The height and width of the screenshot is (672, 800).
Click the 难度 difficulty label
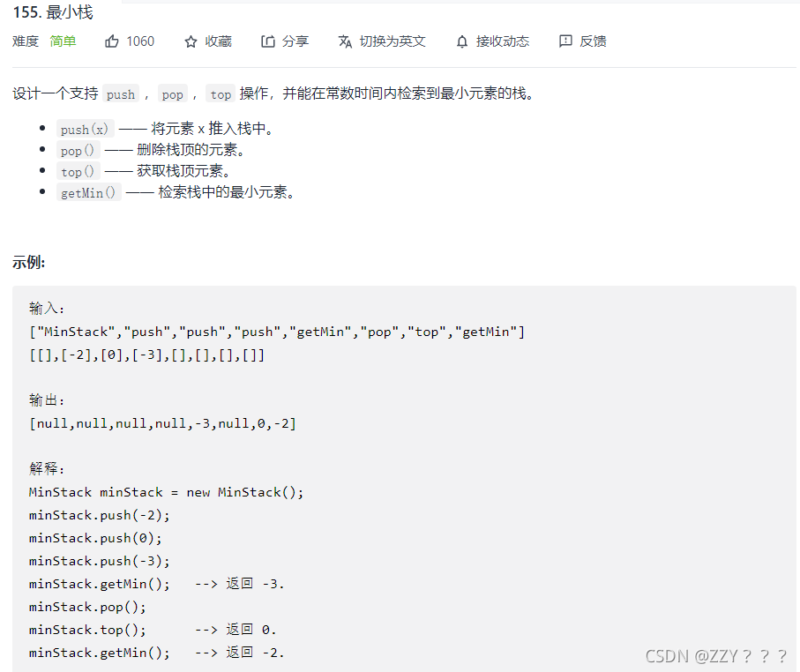[26, 41]
